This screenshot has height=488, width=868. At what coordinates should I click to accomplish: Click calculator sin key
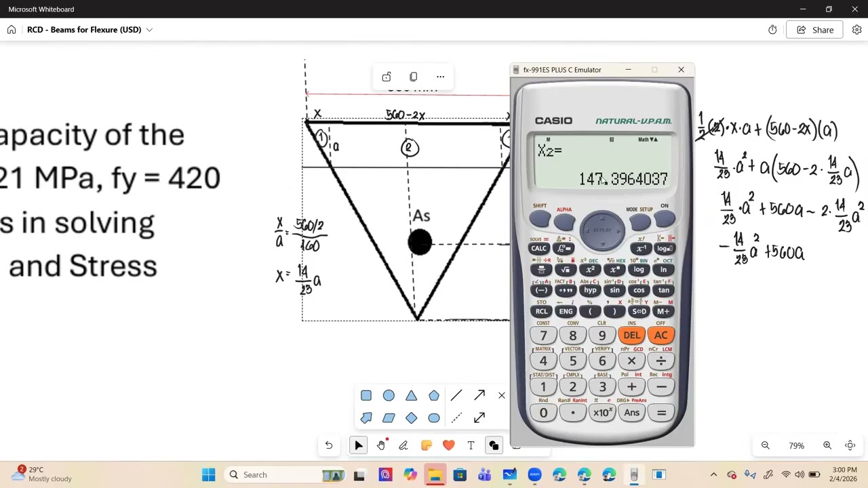(614, 290)
